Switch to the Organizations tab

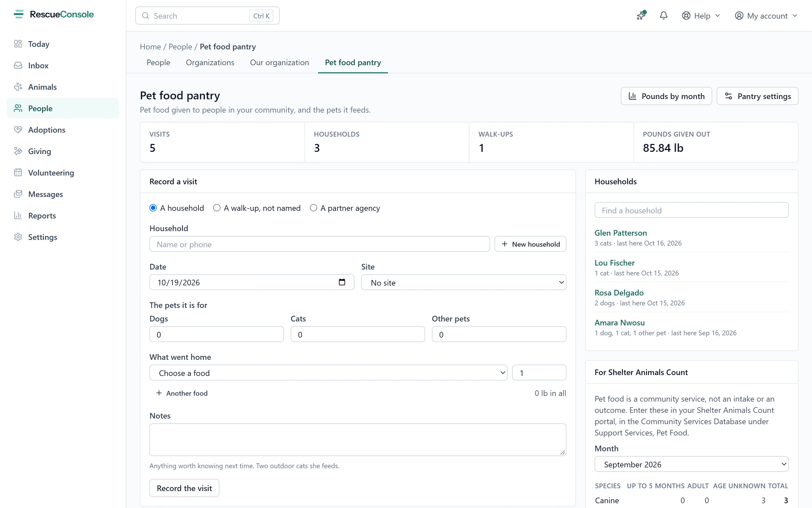pos(210,62)
